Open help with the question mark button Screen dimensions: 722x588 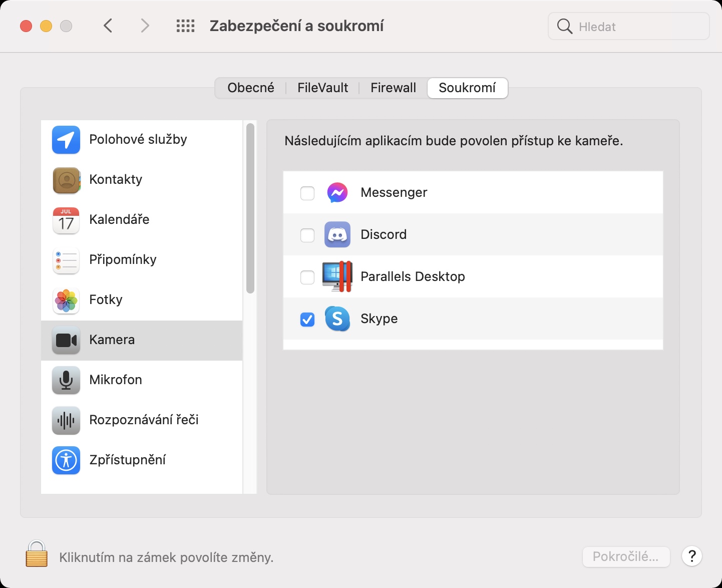(x=692, y=556)
